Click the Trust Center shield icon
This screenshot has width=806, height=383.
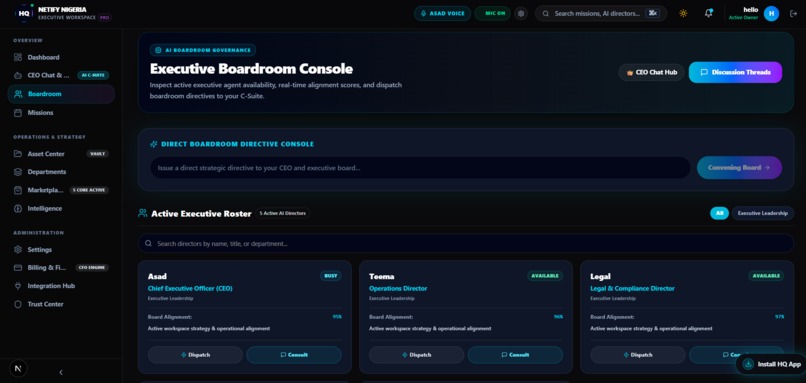pyautogui.click(x=18, y=304)
